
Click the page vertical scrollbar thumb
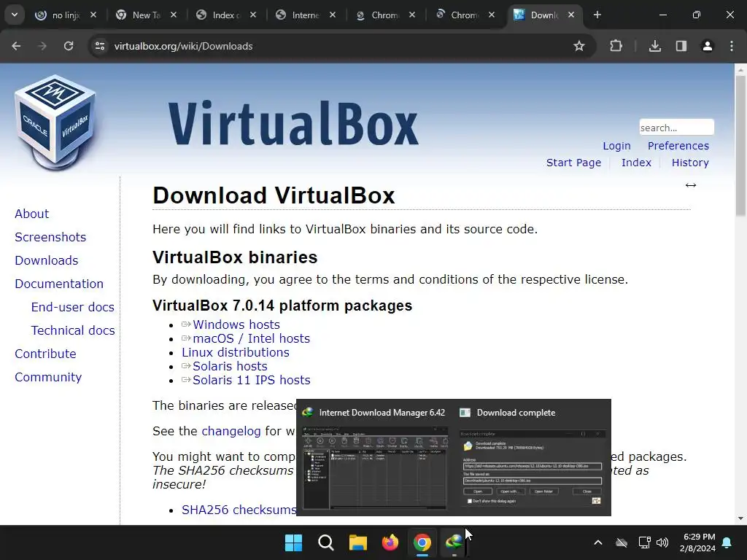pyautogui.click(x=741, y=145)
